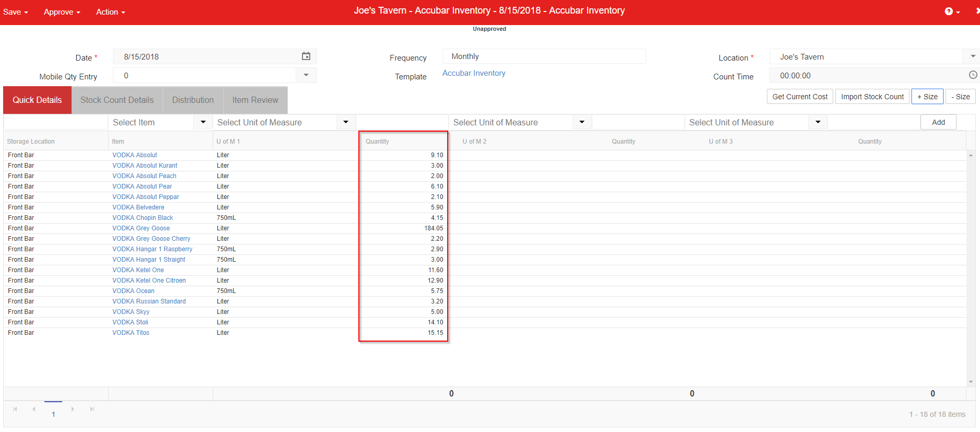980x432 pixels.
Task: Open the VODKA Hangar 1 Straight link
Action: pyautogui.click(x=149, y=260)
